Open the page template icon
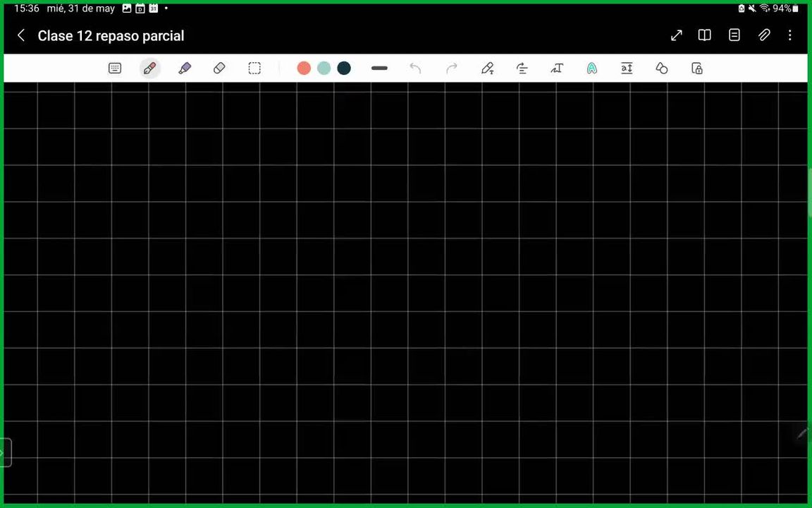 click(734, 35)
